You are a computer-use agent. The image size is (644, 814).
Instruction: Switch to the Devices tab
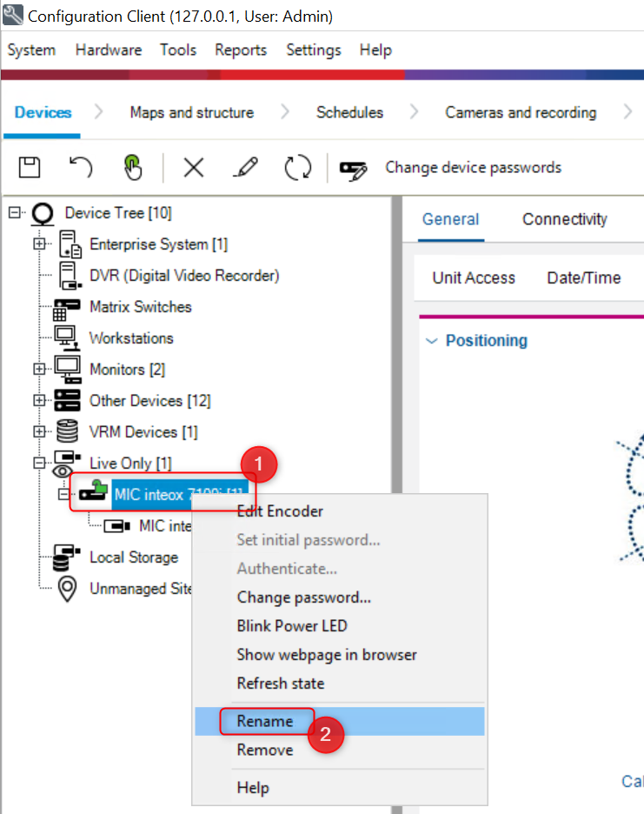pyautogui.click(x=43, y=113)
